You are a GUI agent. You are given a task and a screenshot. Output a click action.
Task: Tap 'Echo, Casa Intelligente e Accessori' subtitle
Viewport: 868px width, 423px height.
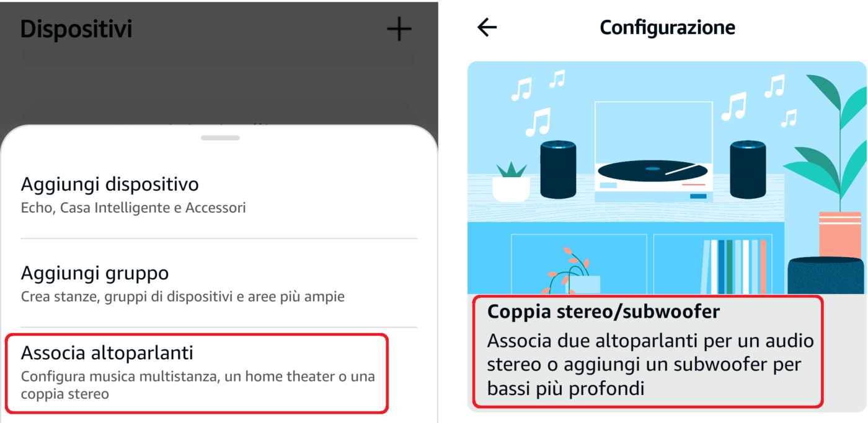[x=133, y=208]
